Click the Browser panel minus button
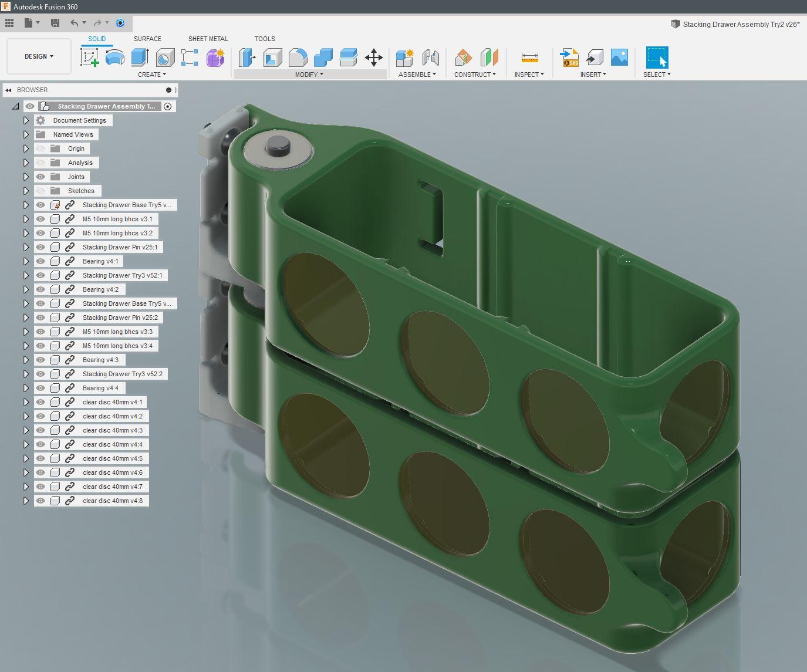Screen dimensions: 807x672 (x=168, y=90)
